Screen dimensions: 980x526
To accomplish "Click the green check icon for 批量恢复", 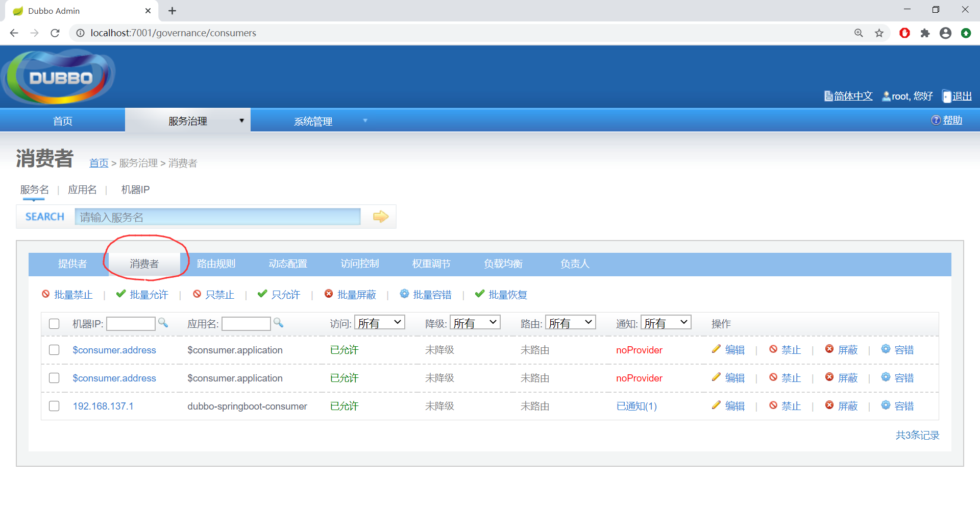I will point(479,294).
